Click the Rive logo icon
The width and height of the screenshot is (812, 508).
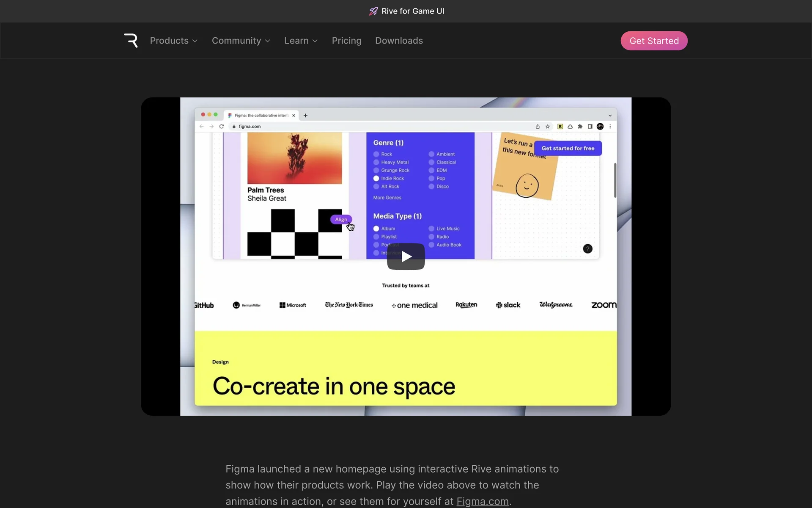[131, 41]
